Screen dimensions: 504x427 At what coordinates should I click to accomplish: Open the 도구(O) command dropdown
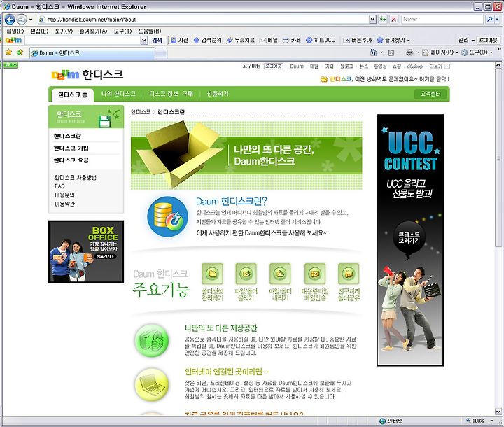[477, 52]
